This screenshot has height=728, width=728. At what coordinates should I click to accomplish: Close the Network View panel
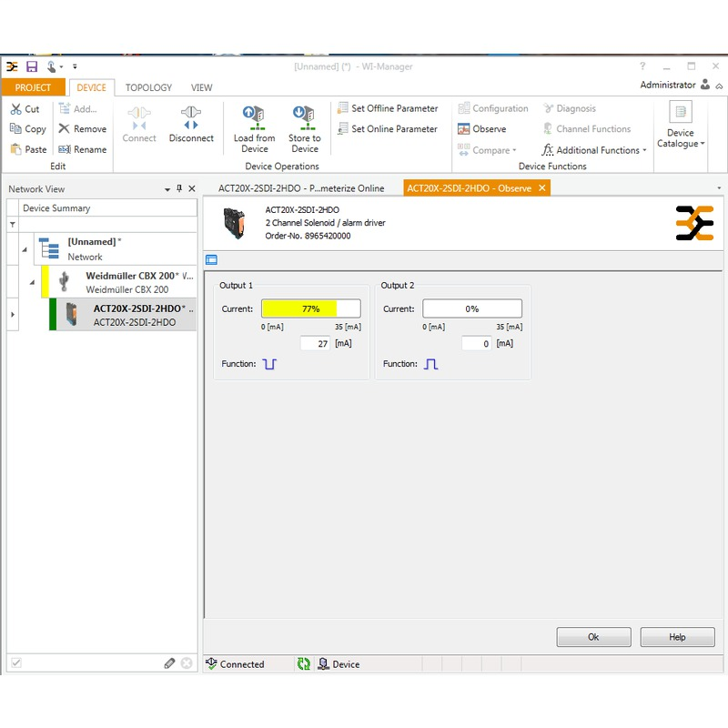pos(192,188)
